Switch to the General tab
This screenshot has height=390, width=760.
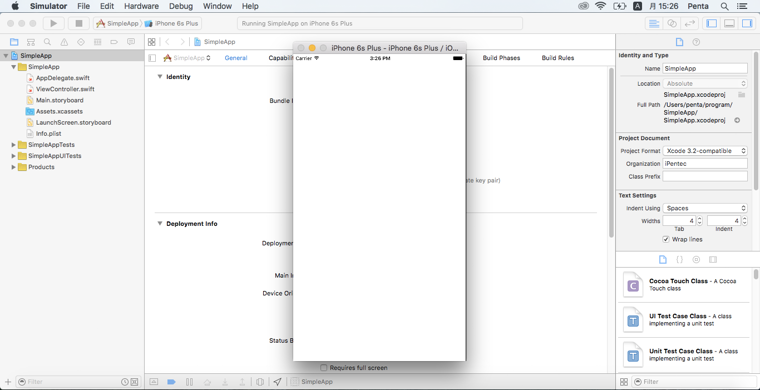pyautogui.click(x=236, y=58)
